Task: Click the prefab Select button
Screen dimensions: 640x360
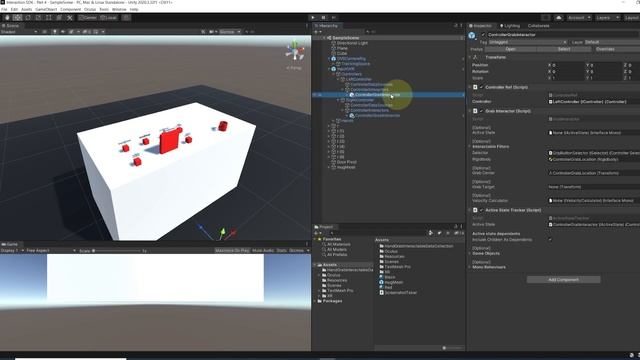Action: tap(564, 49)
